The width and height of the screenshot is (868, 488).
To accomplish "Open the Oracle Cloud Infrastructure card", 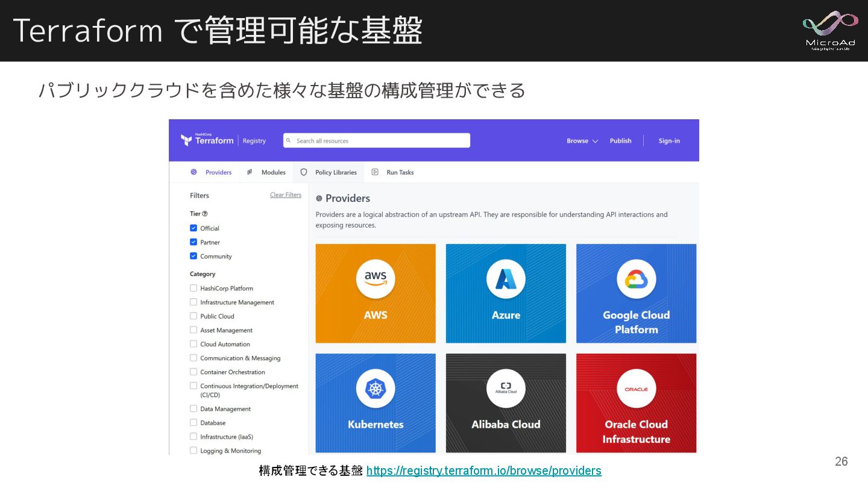I will pos(636,403).
